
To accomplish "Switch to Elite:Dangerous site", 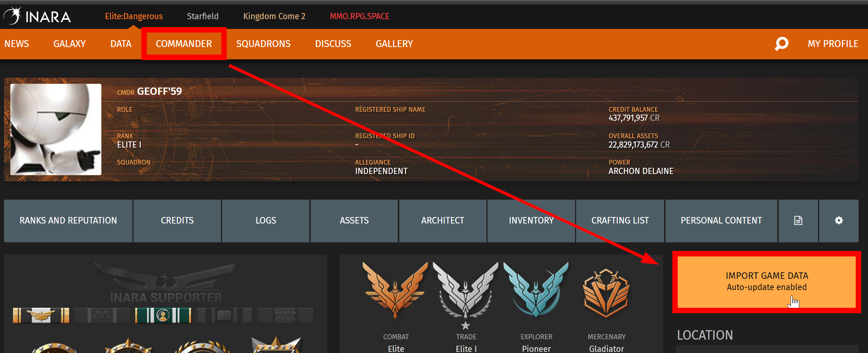I will pos(134,16).
